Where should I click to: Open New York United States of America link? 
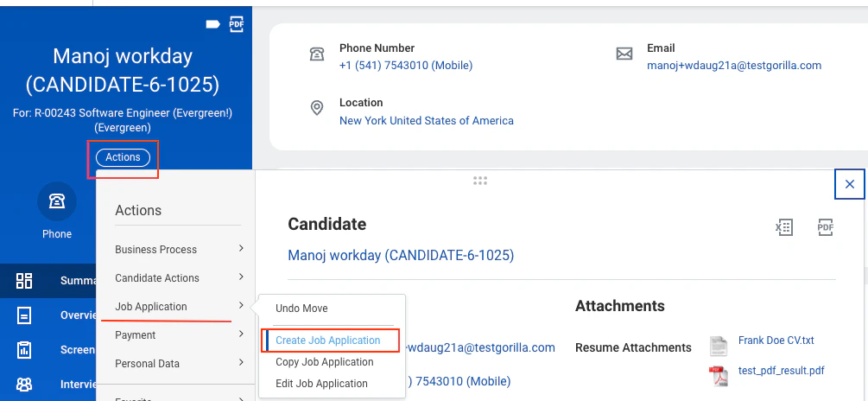[x=427, y=120]
